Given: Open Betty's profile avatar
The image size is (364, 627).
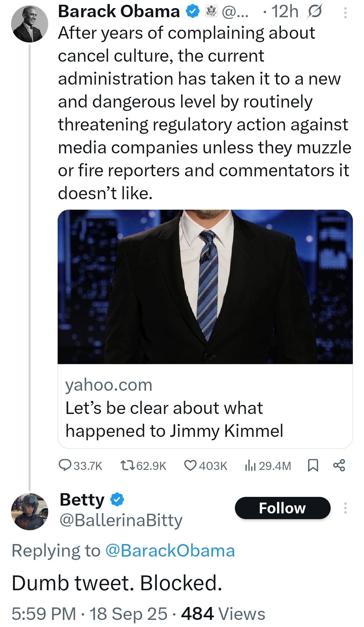Looking at the screenshot, I should (x=30, y=511).
